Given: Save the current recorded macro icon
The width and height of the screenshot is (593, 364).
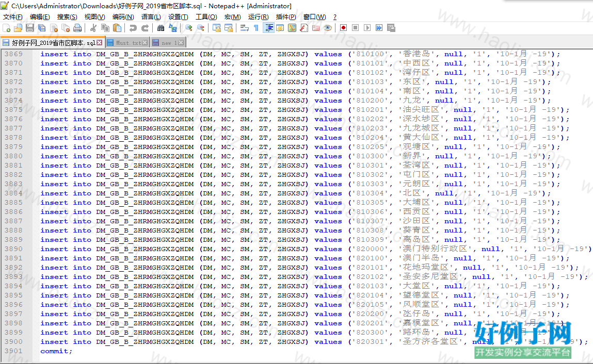Looking at the screenshot, I should (x=391, y=28).
